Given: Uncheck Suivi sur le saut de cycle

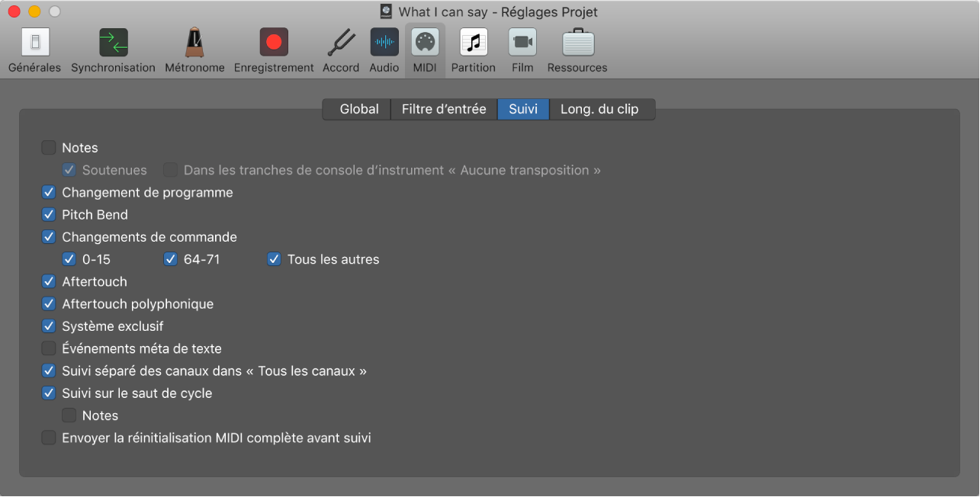Looking at the screenshot, I should [x=49, y=393].
